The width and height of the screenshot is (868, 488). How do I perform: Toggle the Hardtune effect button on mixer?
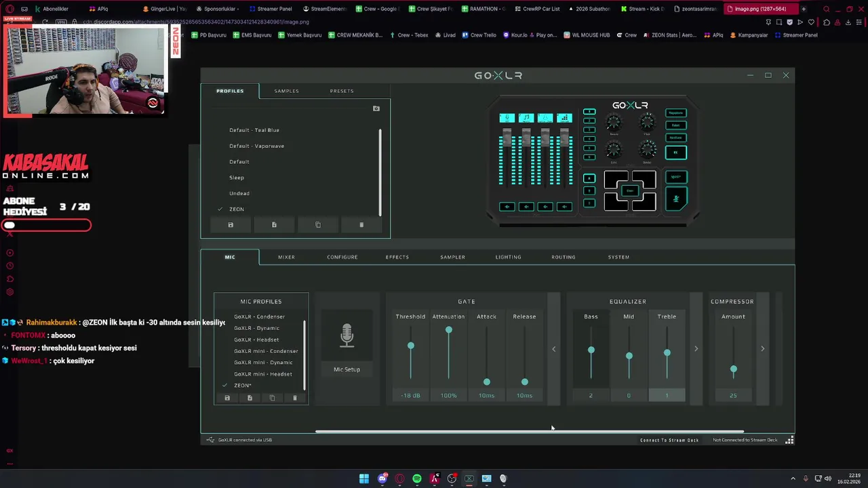coord(676,138)
